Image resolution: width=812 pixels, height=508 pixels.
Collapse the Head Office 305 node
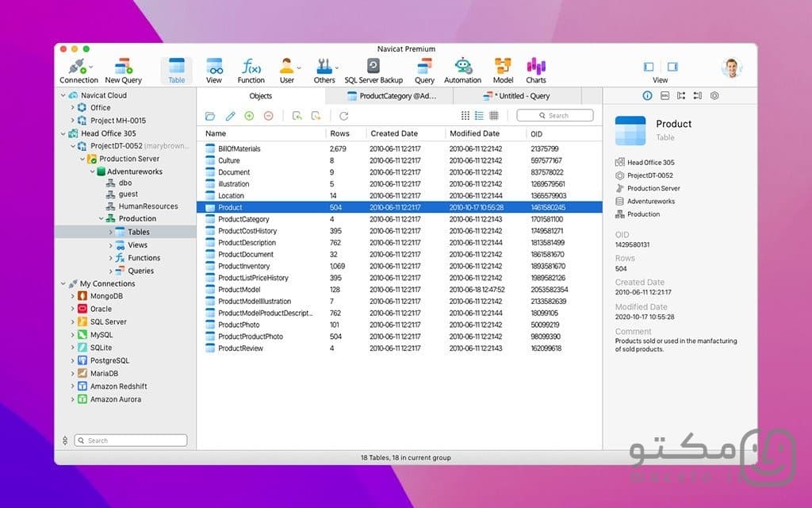point(63,133)
